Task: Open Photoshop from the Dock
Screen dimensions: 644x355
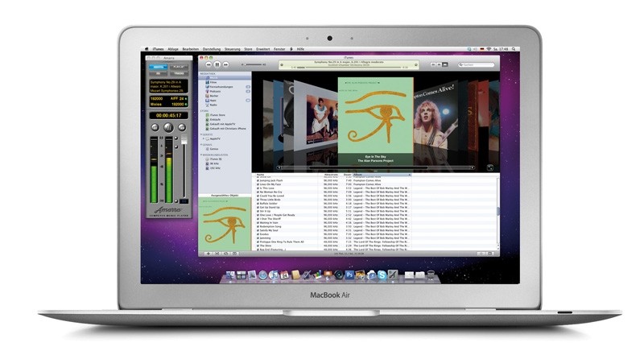Action: tap(349, 275)
